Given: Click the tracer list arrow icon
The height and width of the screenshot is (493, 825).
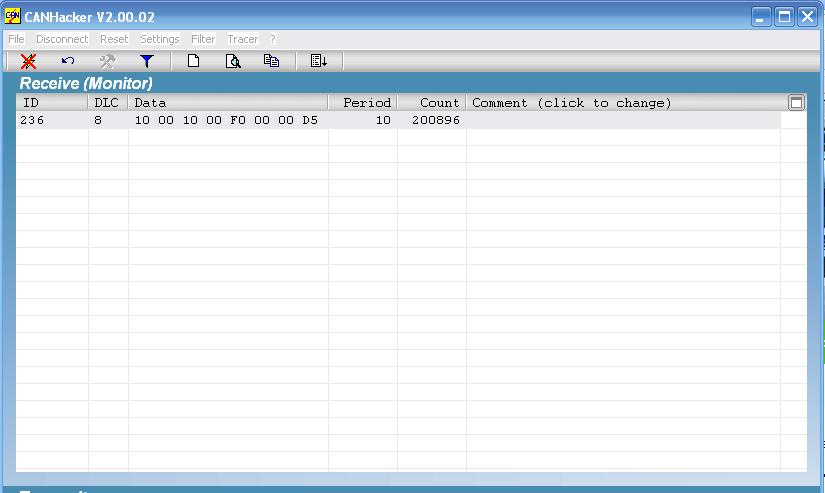Looking at the screenshot, I should [x=318, y=61].
